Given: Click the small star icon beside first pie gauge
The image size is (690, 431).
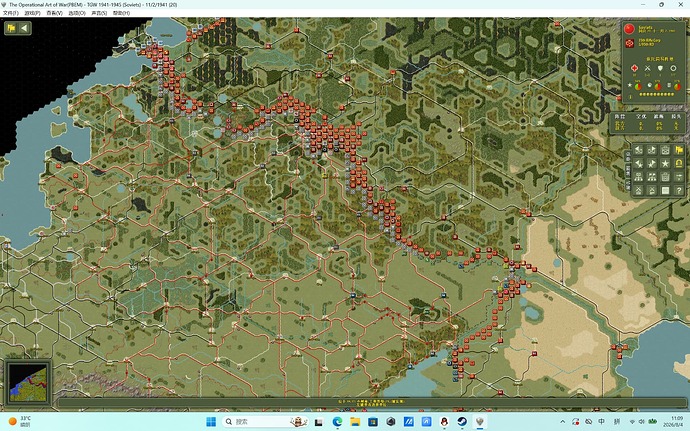Looking at the screenshot, I should click(630, 85).
